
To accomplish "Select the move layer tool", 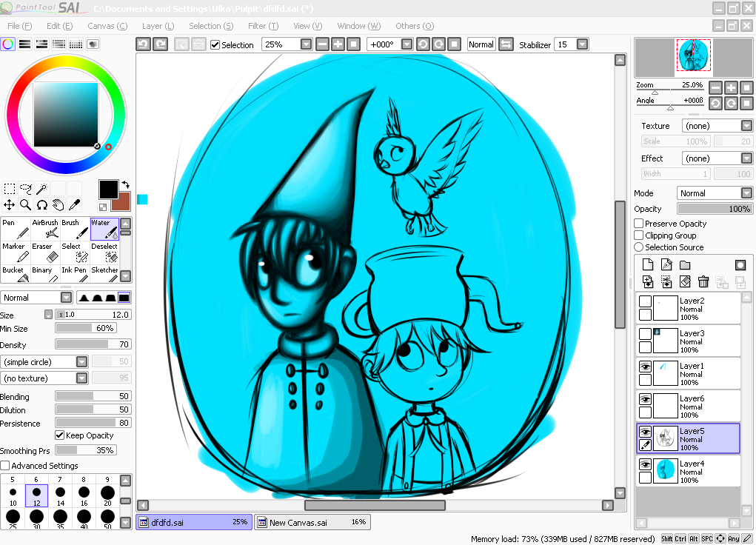I will coord(9,205).
